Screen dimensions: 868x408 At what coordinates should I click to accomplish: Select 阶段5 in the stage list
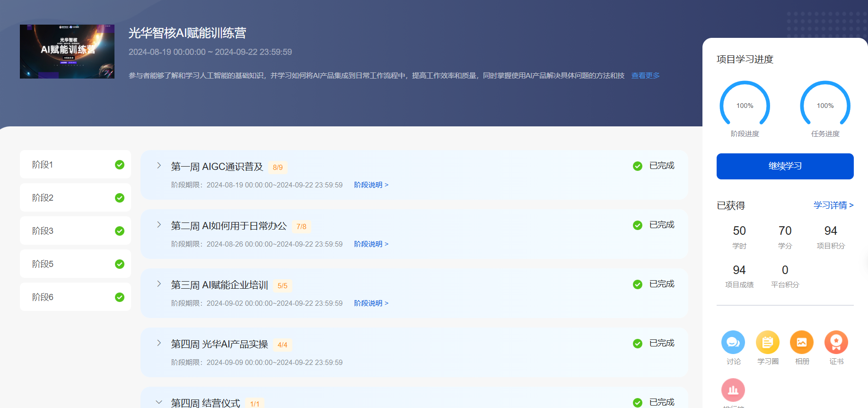(75, 264)
